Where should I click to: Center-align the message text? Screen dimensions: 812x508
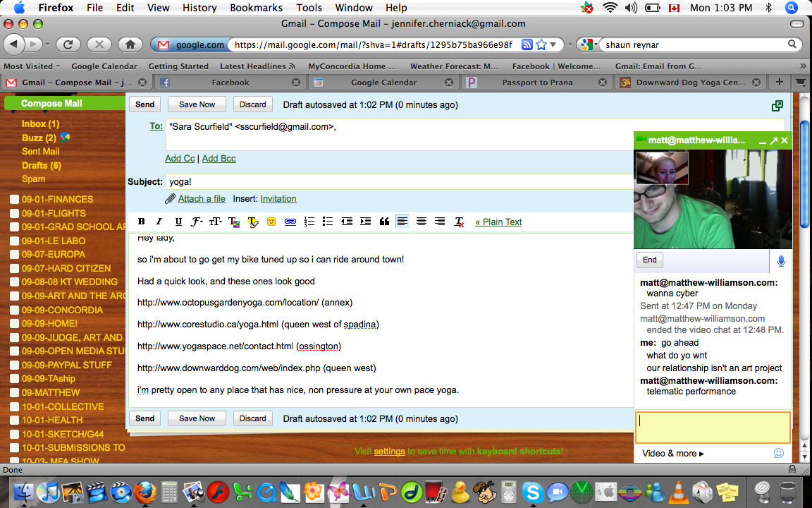422,222
